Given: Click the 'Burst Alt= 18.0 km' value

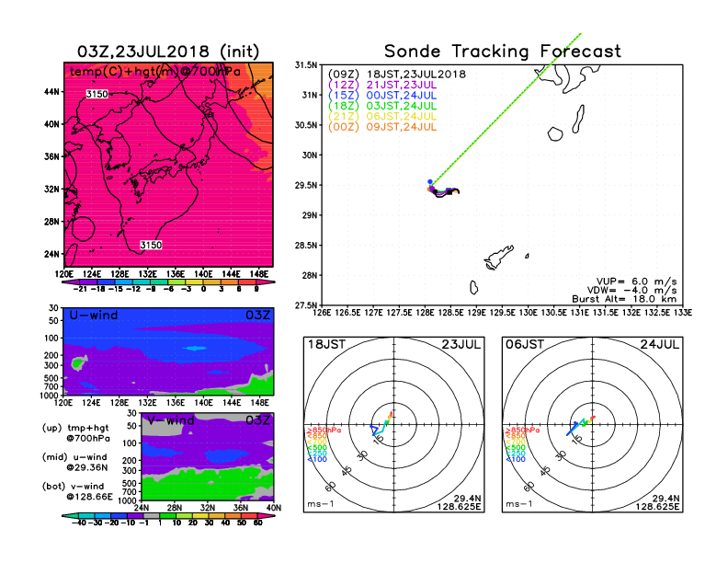Looking at the screenshot, I should tap(624, 299).
